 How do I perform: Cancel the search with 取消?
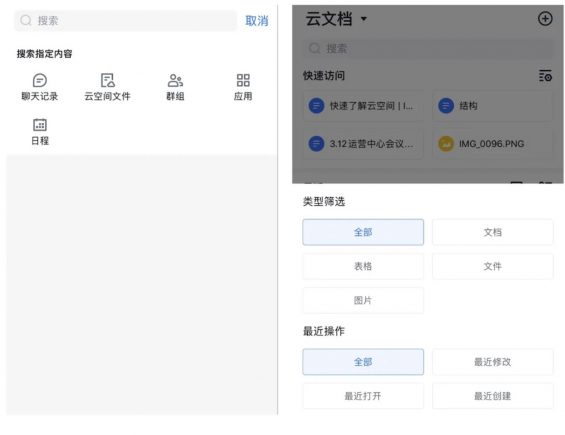[x=257, y=21]
